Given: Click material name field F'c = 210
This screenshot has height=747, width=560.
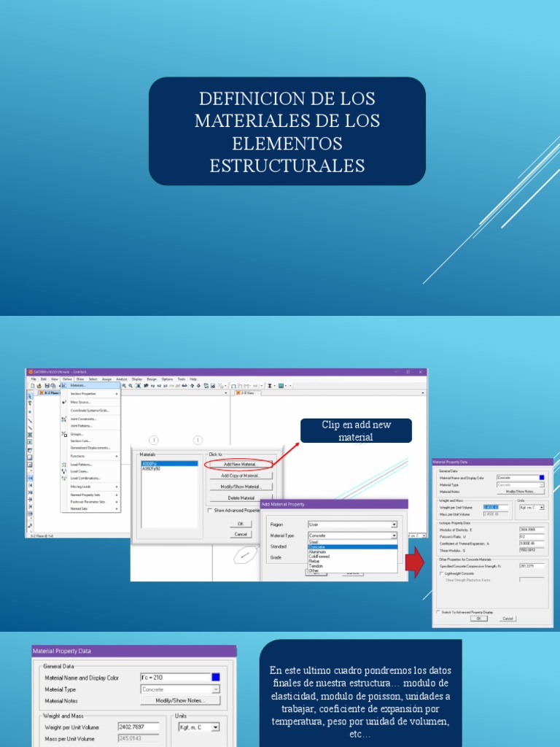Looking at the screenshot, I should (x=176, y=678).
